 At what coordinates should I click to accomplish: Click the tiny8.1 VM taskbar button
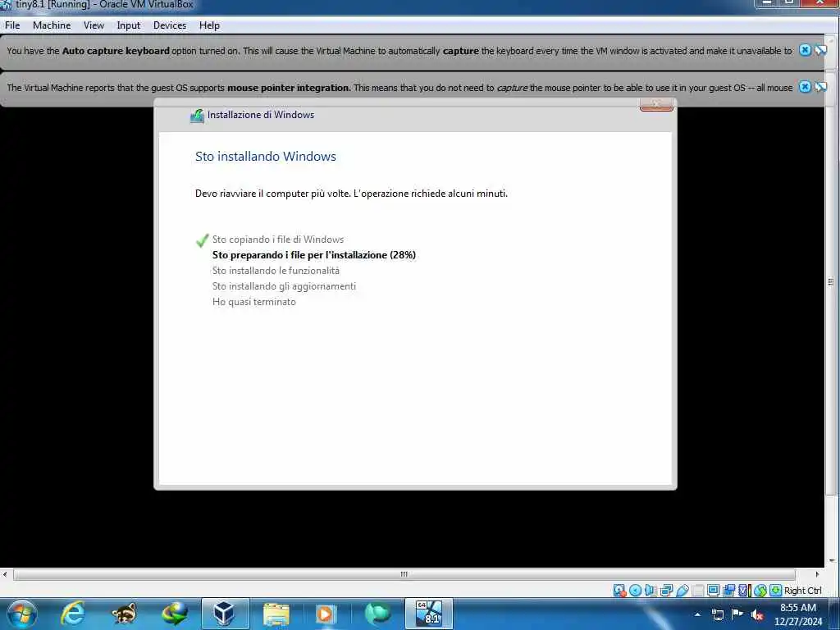point(428,614)
